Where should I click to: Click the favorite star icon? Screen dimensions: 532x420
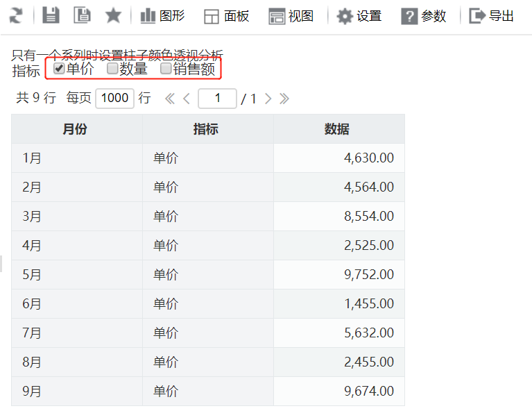[x=113, y=15]
